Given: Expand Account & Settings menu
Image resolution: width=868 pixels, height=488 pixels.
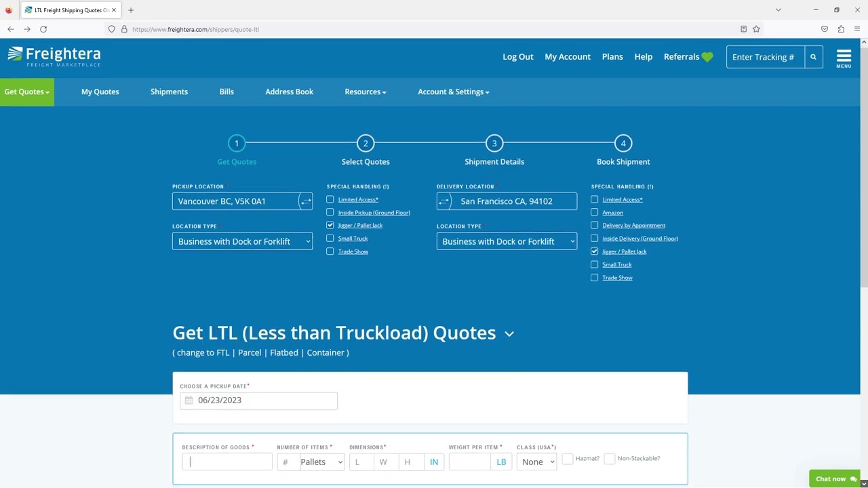Looking at the screenshot, I should (x=454, y=91).
